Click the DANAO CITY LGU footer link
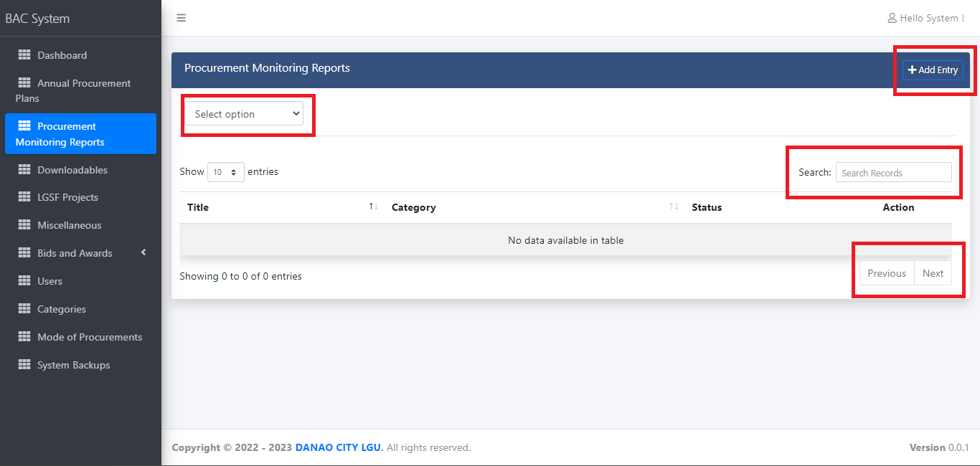Screen dimensions: 980x466 [x=339, y=447]
